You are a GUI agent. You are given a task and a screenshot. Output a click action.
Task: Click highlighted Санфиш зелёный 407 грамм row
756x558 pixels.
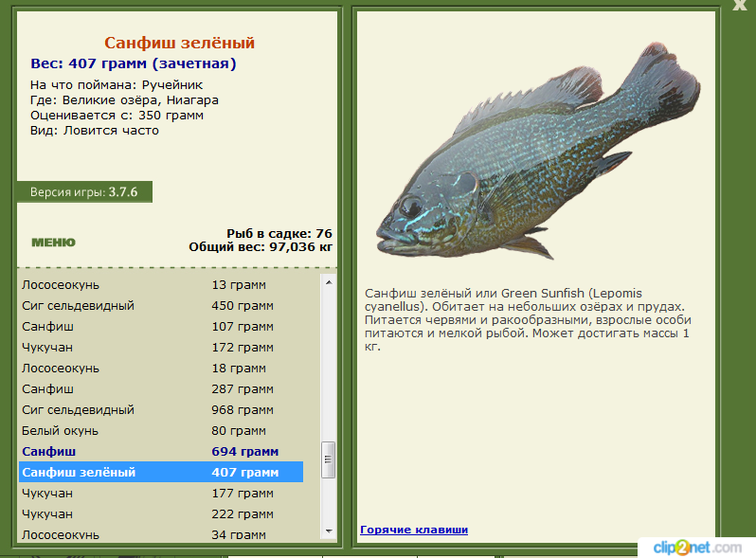[x=161, y=472]
